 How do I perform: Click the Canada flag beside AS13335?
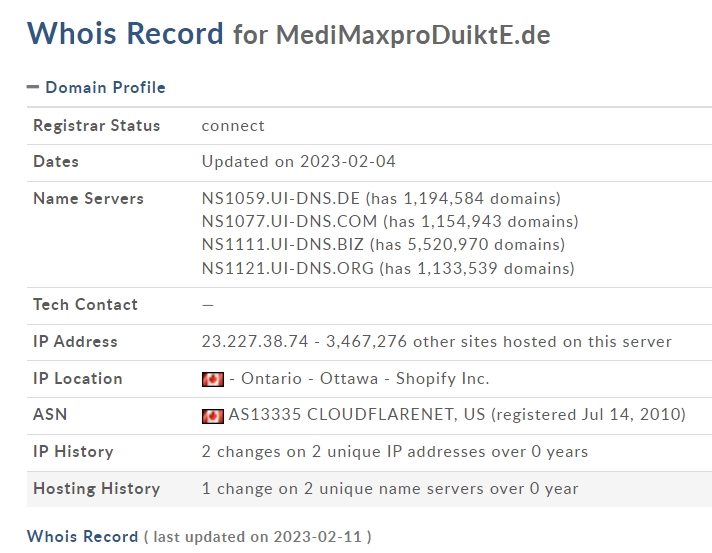point(213,416)
